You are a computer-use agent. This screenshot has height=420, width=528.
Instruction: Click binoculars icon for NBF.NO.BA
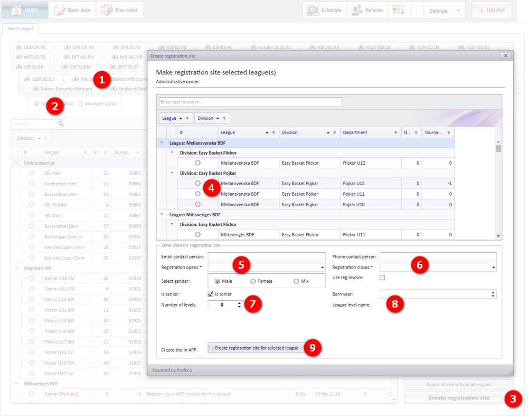coord(312,47)
